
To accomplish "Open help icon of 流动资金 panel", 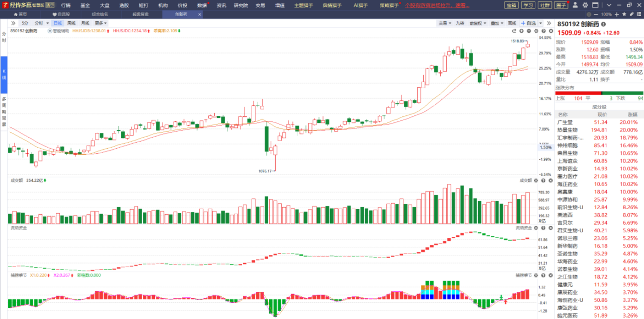I will point(543,228).
